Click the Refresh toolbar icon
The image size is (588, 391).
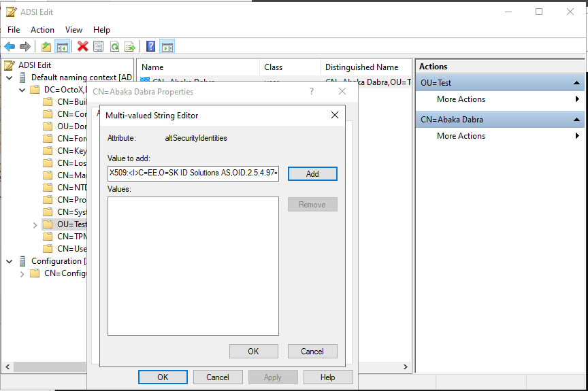tap(114, 46)
